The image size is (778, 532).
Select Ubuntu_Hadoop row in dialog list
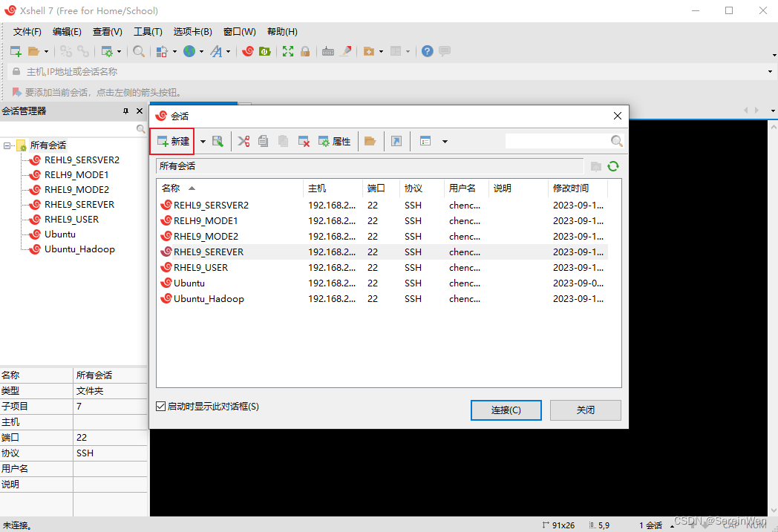pos(382,299)
